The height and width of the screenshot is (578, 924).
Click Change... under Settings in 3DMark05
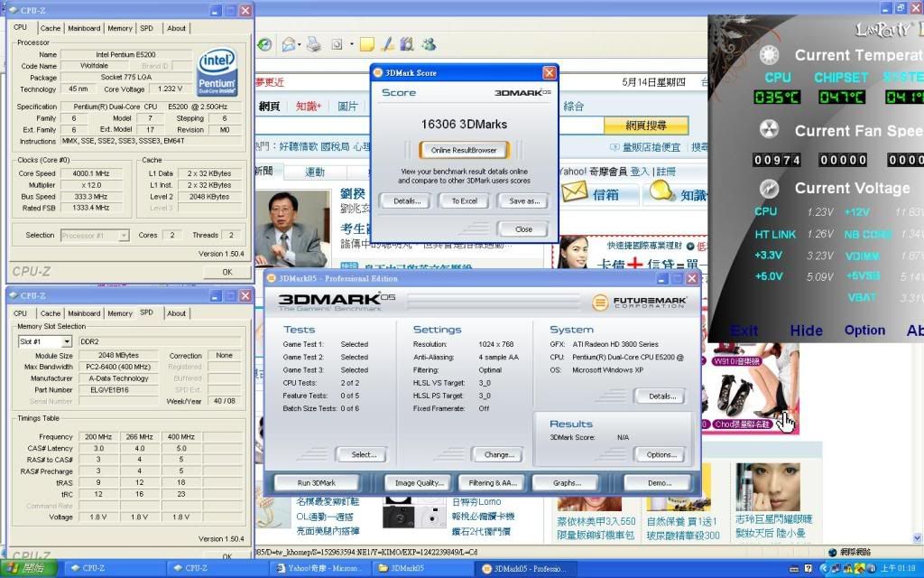click(499, 455)
